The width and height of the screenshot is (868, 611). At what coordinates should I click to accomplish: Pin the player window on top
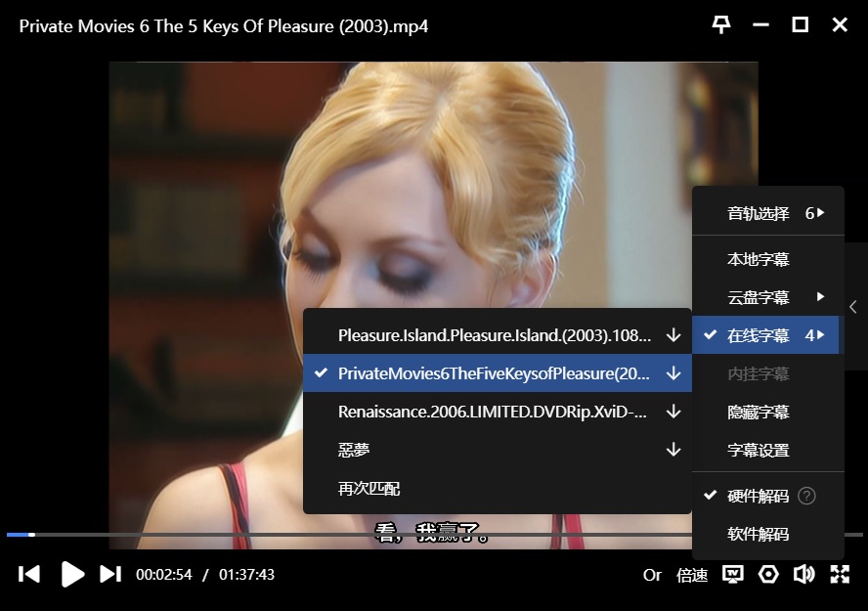click(721, 25)
